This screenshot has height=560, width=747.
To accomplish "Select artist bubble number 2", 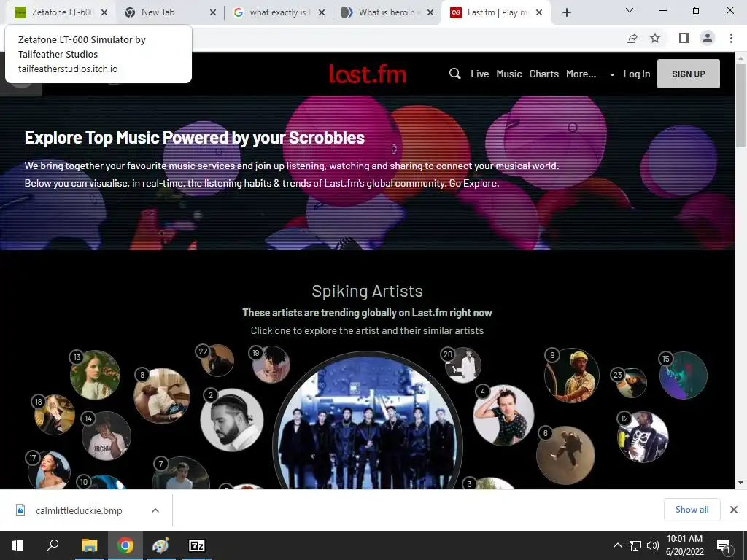I will 231,420.
